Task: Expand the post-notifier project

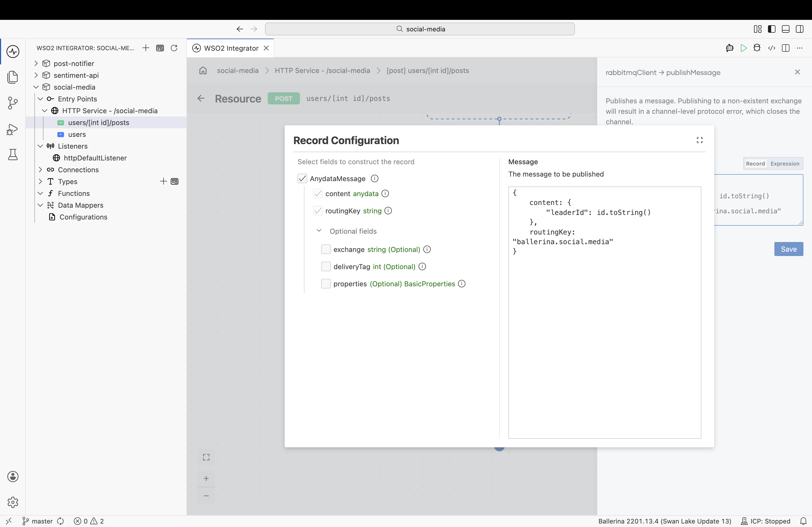Action: tap(36, 63)
